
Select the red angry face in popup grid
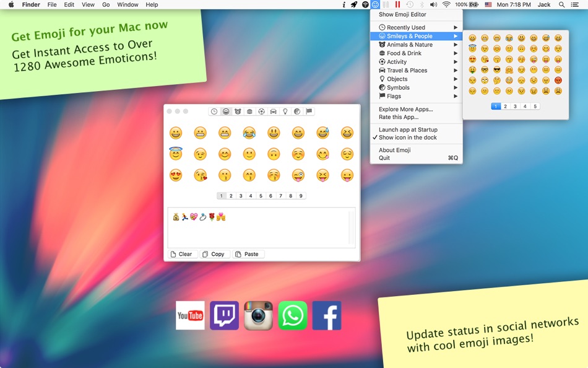558,81
